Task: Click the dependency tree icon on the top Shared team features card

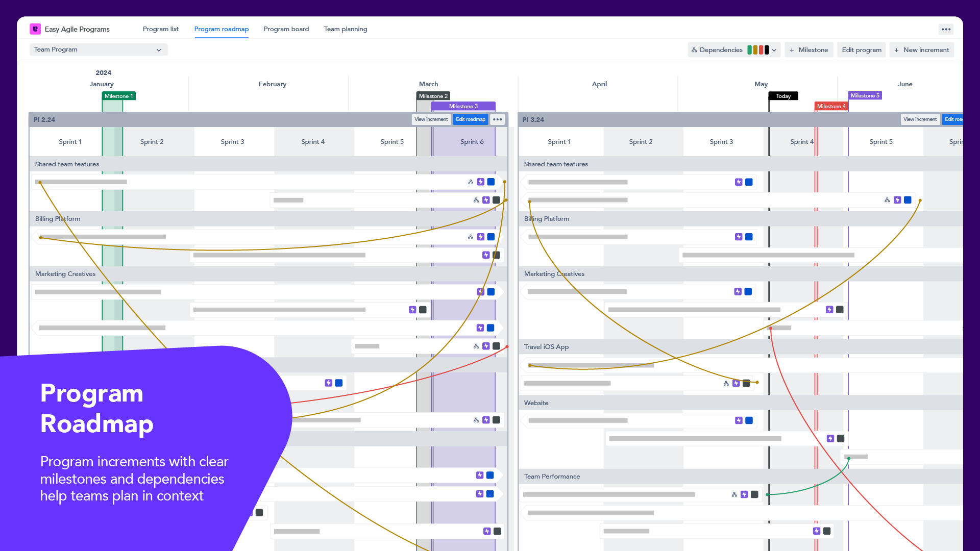Action: click(x=470, y=182)
